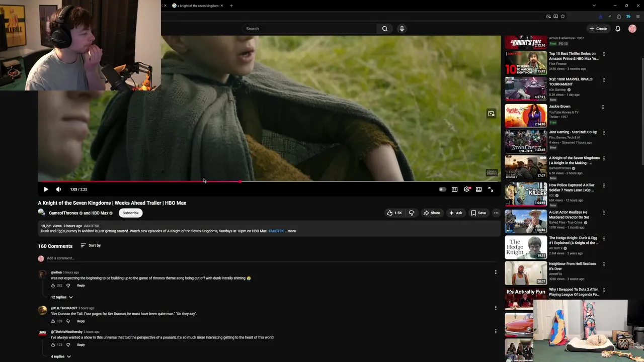Screen dimensions: 644x362
Task: Click the Add a comment field
Action: pos(272,258)
